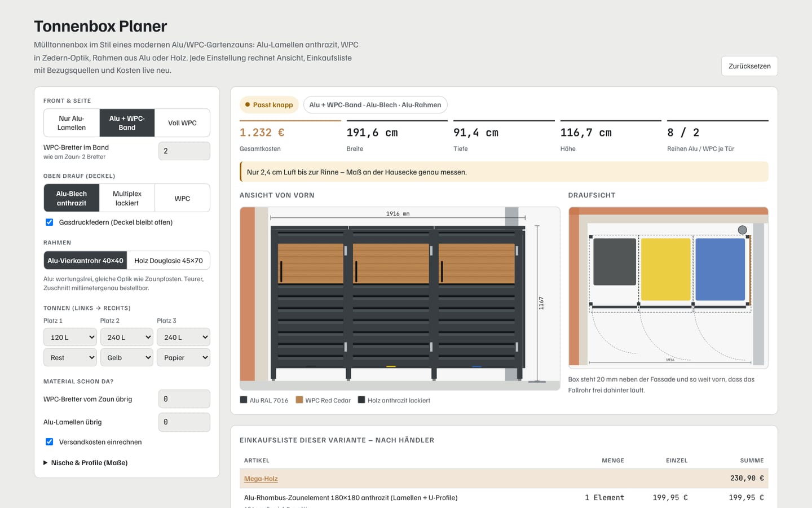Click the Alu-Rhombus-Zaunelement article row text
Image resolution: width=812 pixels, height=508 pixels.
tap(351, 498)
